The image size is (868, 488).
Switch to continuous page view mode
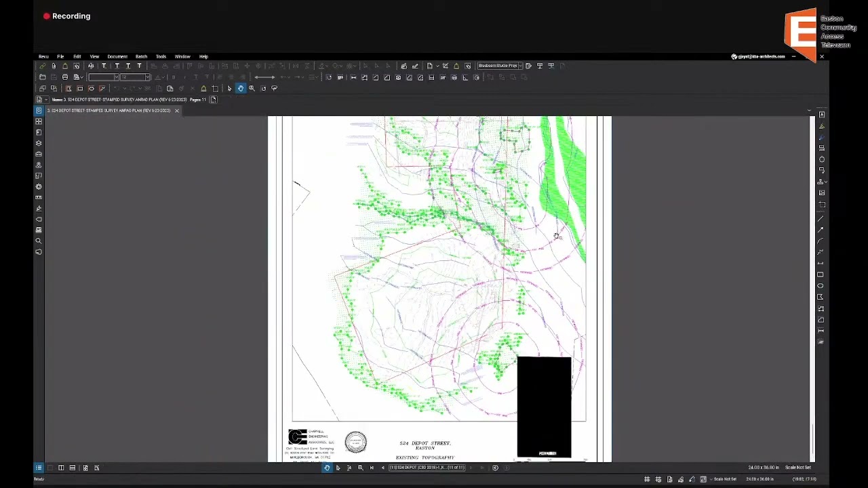[73, 468]
